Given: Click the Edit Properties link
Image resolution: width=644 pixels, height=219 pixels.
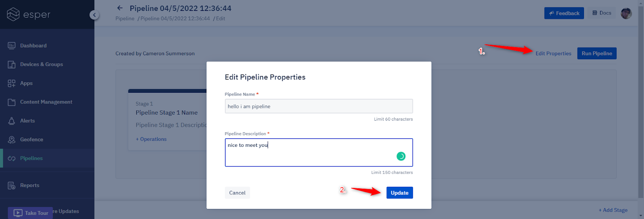Looking at the screenshot, I should pyautogui.click(x=553, y=53).
